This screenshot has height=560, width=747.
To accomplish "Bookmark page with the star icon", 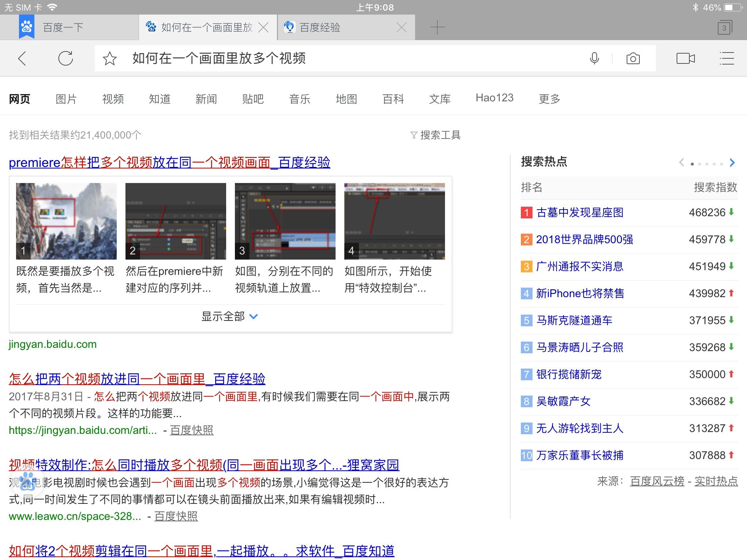I will point(110,59).
